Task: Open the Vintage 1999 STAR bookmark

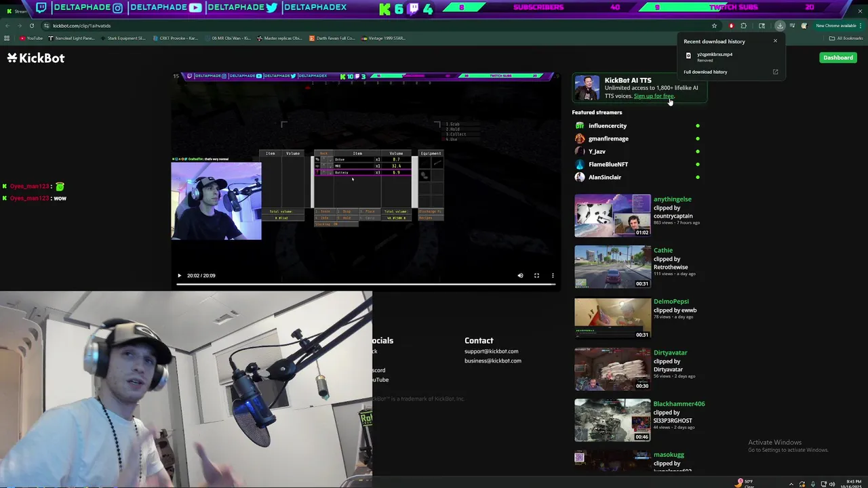Action: (384, 38)
